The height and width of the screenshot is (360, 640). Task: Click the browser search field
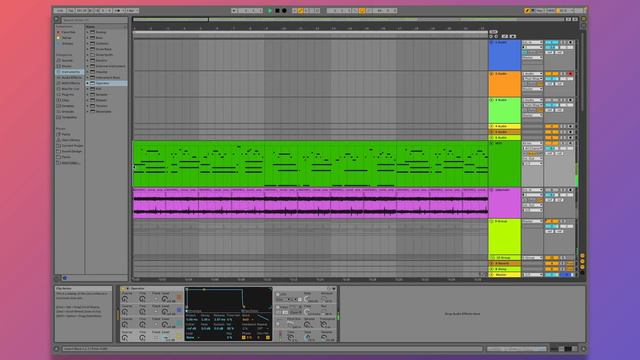[94, 20]
